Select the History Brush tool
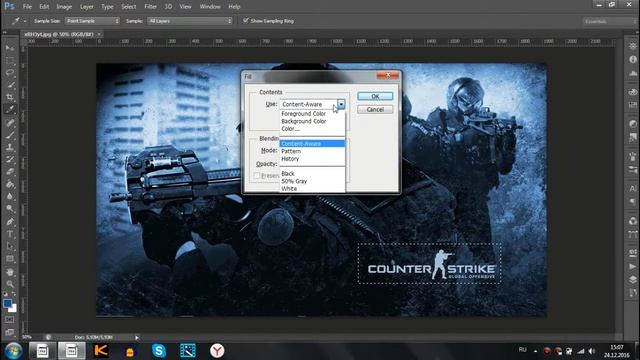Image resolution: width=640 pixels, height=360 pixels. click(x=10, y=160)
